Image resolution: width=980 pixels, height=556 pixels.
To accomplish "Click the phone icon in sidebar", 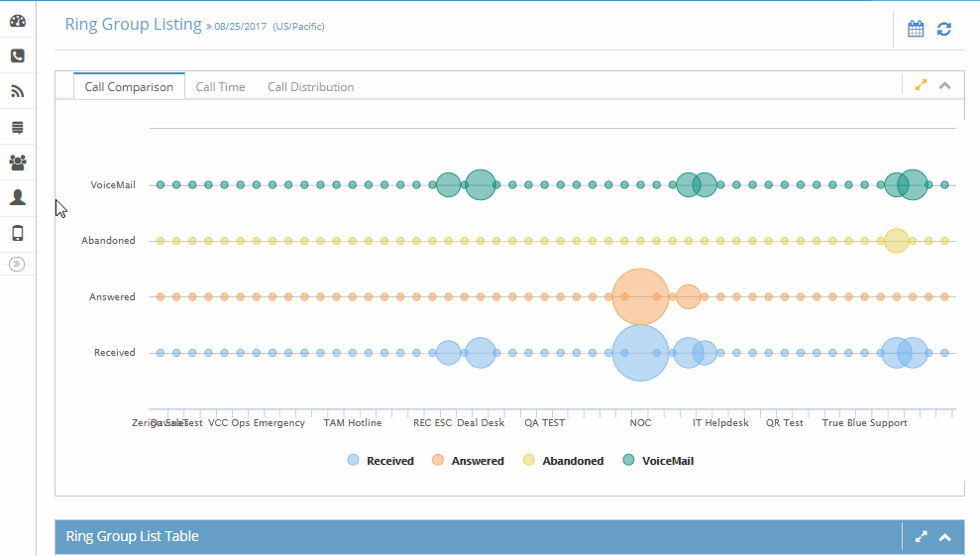I will [x=18, y=56].
